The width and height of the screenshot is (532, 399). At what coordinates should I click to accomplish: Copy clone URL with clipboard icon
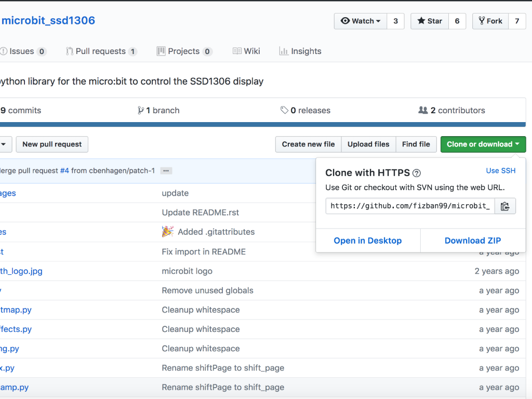[x=505, y=206]
